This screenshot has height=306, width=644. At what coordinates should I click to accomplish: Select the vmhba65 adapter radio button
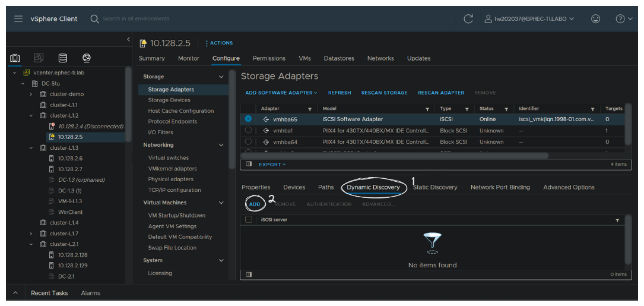click(x=248, y=118)
